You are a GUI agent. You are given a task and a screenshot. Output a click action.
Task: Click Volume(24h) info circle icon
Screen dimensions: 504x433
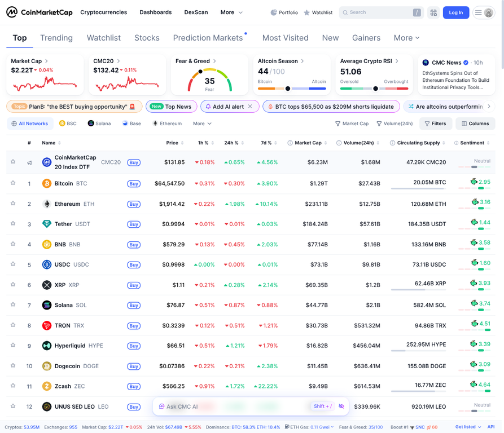click(339, 143)
